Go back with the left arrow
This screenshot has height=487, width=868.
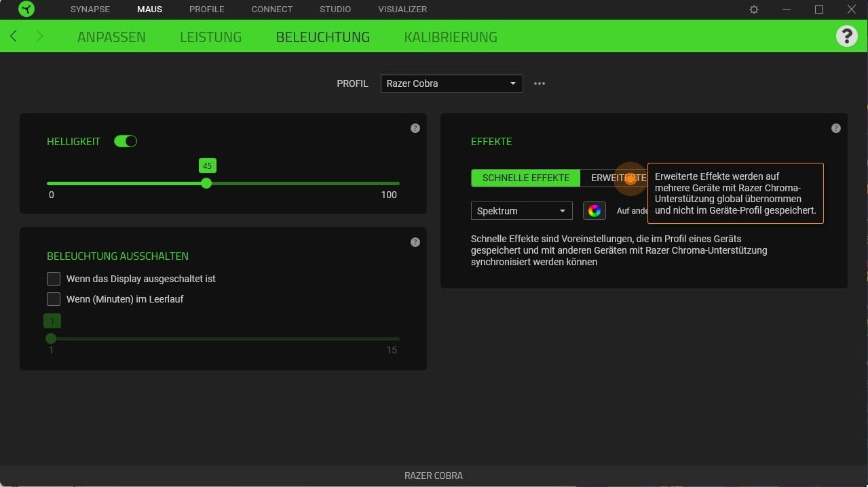[14, 36]
